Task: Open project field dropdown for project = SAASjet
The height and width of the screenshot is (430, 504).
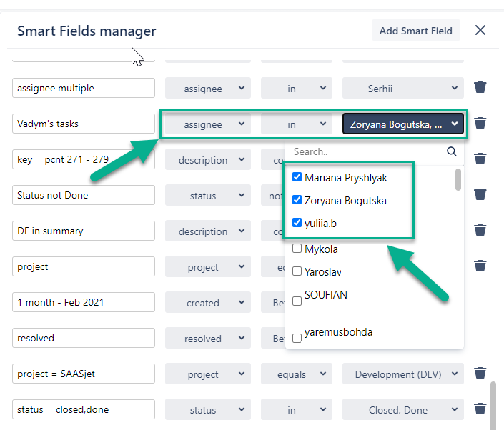Action: (x=208, y=374)
